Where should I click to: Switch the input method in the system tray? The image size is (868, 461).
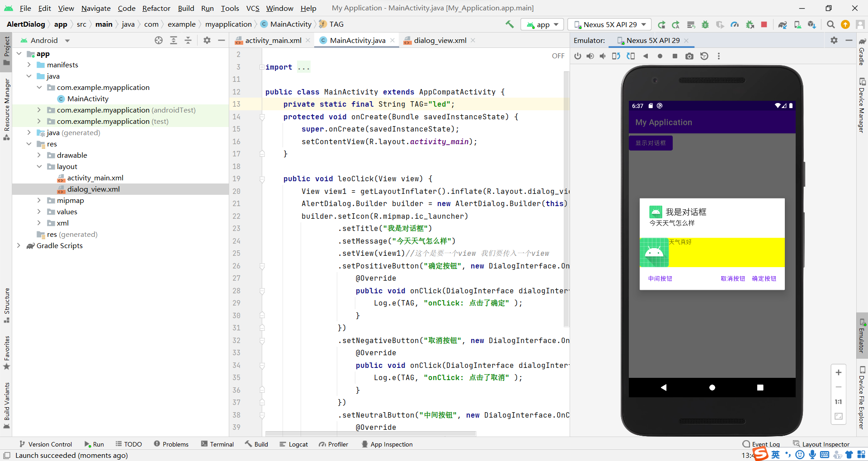click(776, 455)
